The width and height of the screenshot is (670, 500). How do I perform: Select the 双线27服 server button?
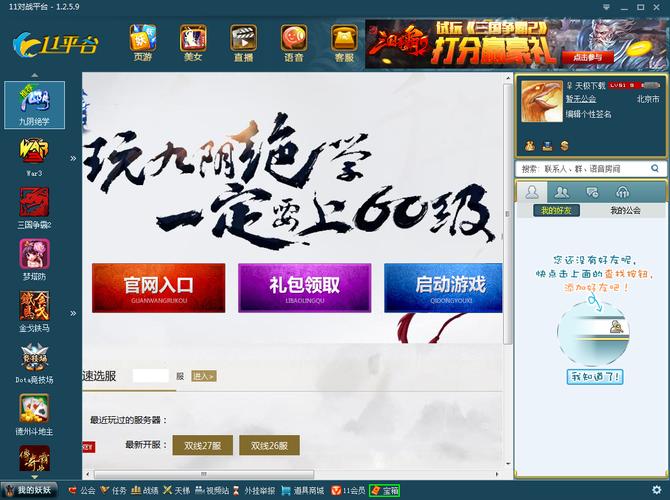[x=203, y=445]
